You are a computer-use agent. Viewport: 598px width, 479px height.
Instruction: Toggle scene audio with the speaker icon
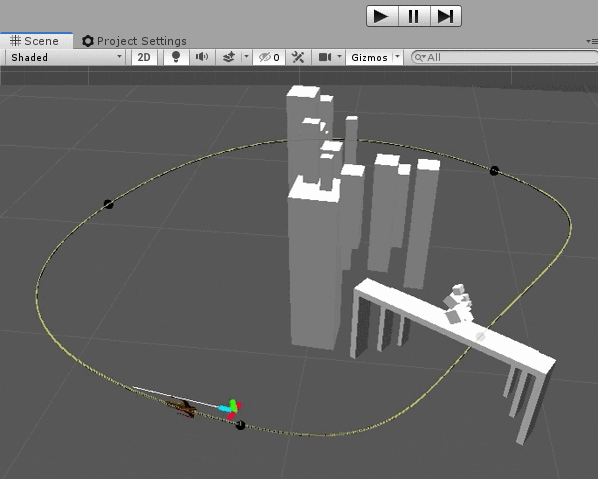202,57
